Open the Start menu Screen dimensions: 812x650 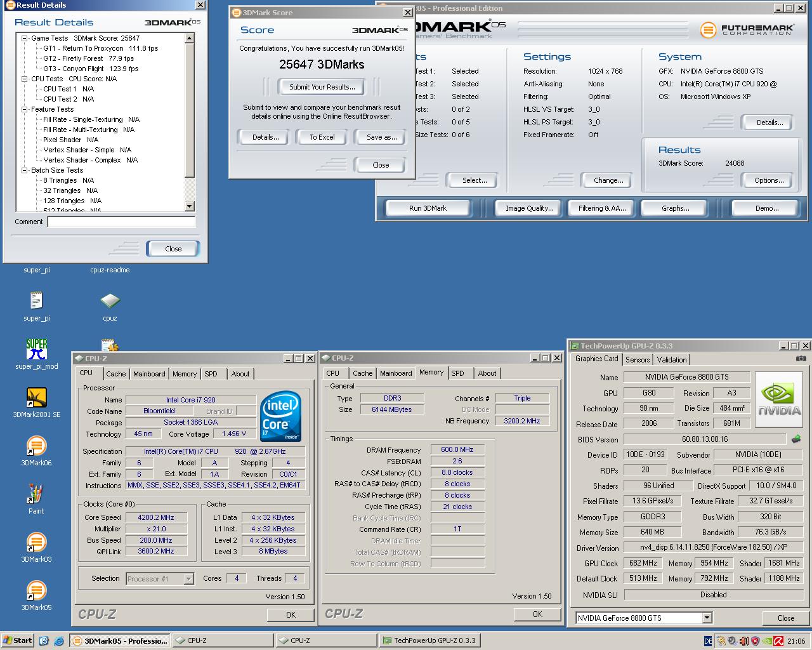(17, 640)
